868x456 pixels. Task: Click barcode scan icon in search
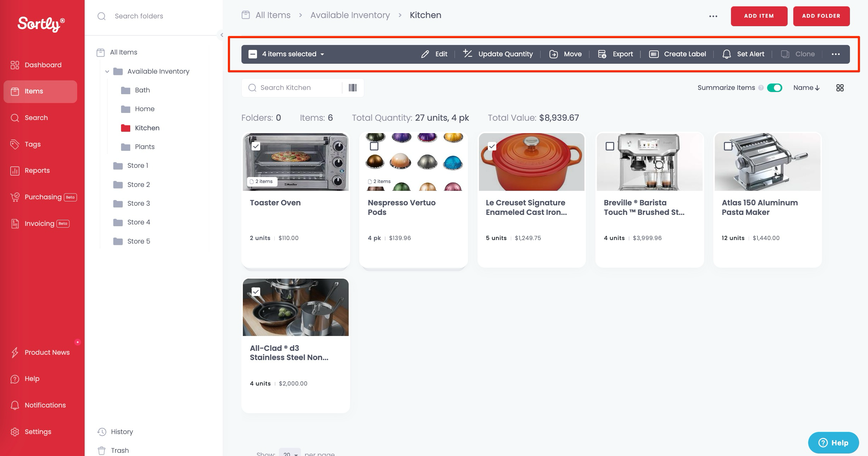(x=353, y=88)
